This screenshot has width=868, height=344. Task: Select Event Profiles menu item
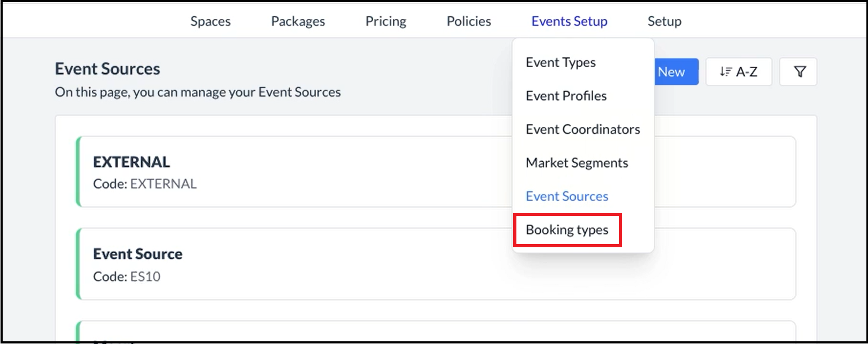(x=566, y=96)
